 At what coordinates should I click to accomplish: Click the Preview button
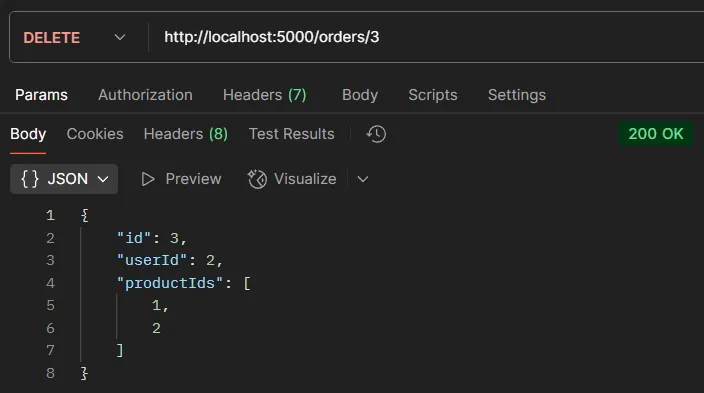(181, 179)
